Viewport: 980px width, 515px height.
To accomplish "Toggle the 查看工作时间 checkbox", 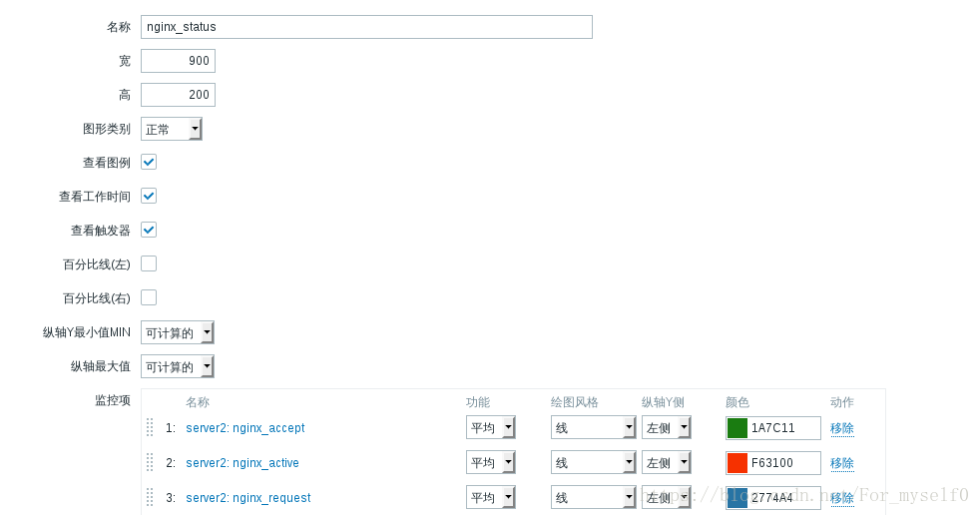I will point(149,197).
